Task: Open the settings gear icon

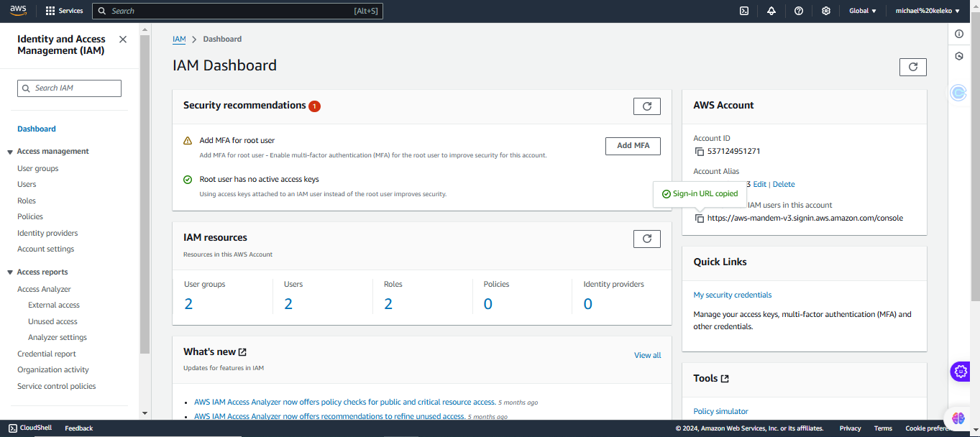Action: (826, 11)
